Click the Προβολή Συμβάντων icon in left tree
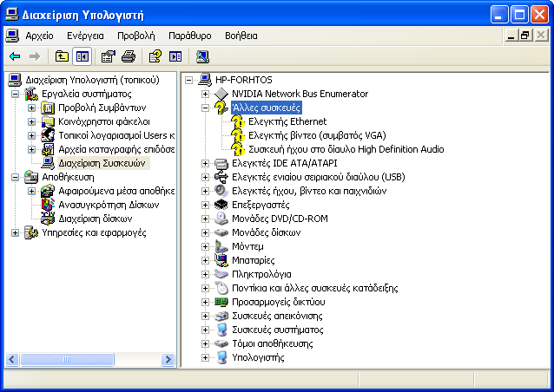554x392 pixels. pos(48,108)
